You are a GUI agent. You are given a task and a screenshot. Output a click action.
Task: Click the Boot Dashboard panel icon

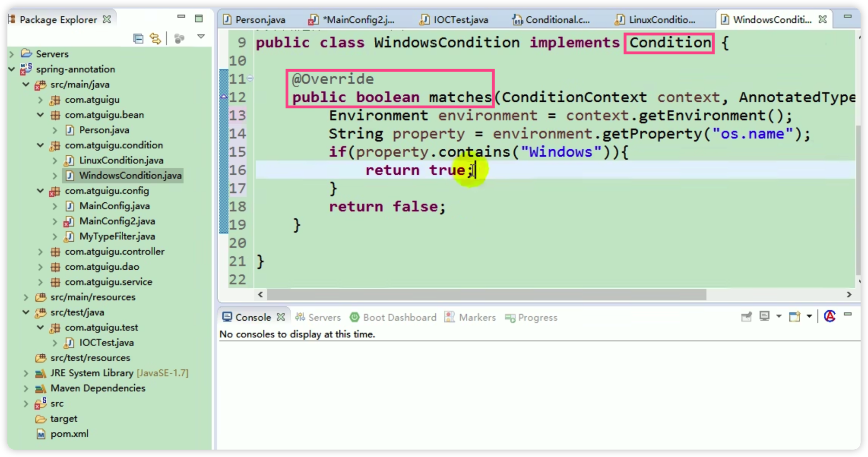(355, 317)
